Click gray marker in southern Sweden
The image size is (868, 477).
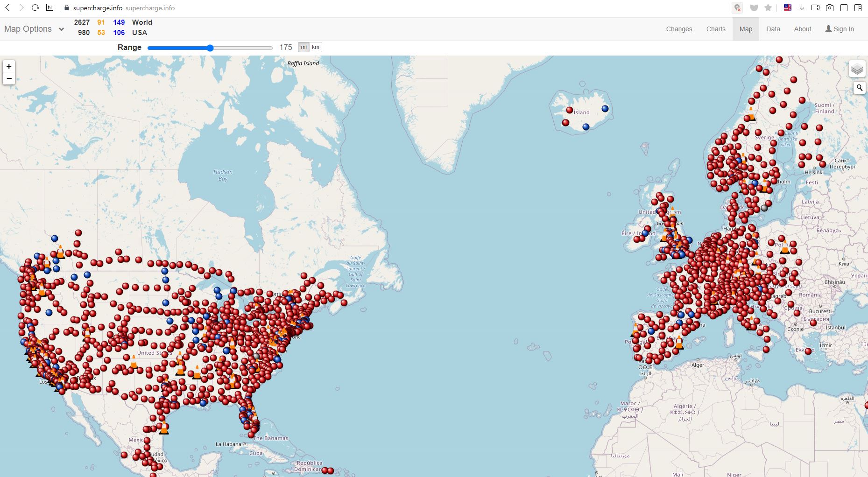tap(764, 208)
